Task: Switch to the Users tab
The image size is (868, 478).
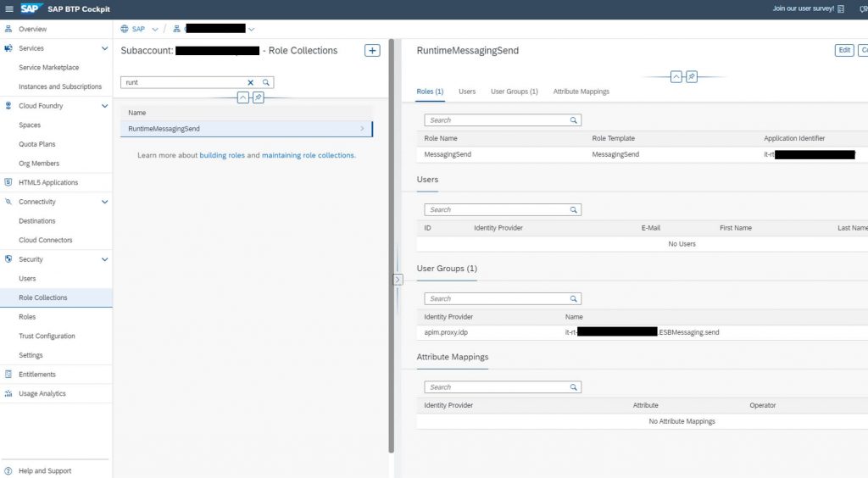Action: coord(467,92)
